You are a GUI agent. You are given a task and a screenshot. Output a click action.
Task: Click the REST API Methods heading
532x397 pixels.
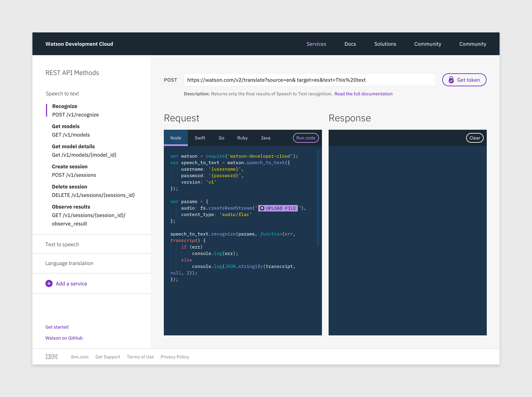(x=72, y=73)
